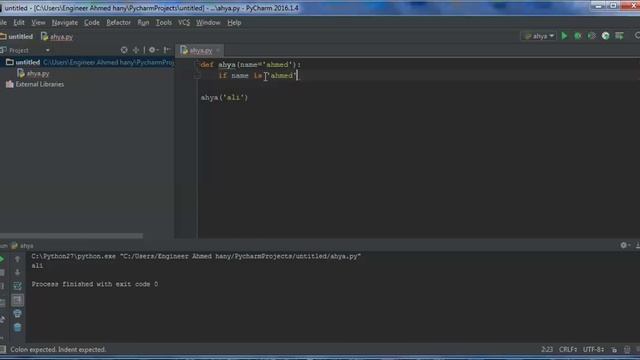Click the ahya.py breadcrumb in navigation bar
Screen dimensions: 640x360
(57, 37)
